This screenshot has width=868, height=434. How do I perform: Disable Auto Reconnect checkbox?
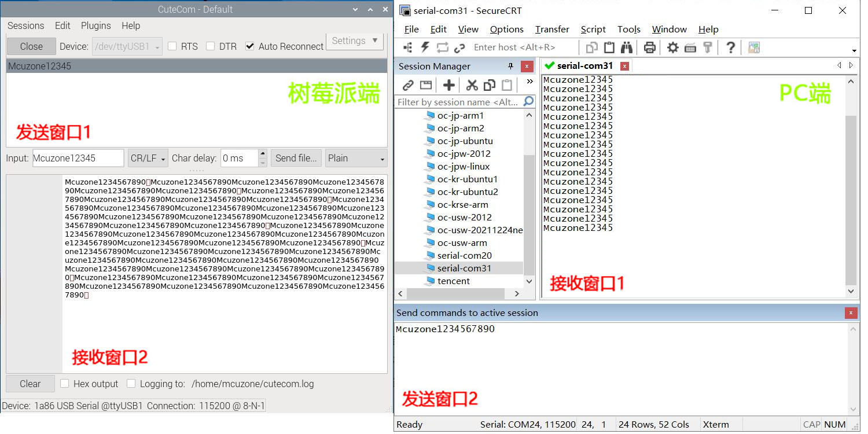[x=250, y=46]
